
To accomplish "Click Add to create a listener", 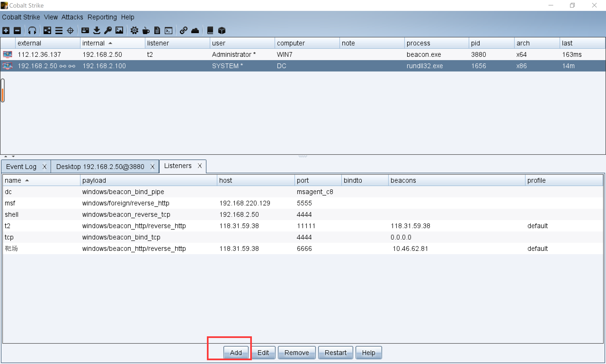I will (236, 352).
